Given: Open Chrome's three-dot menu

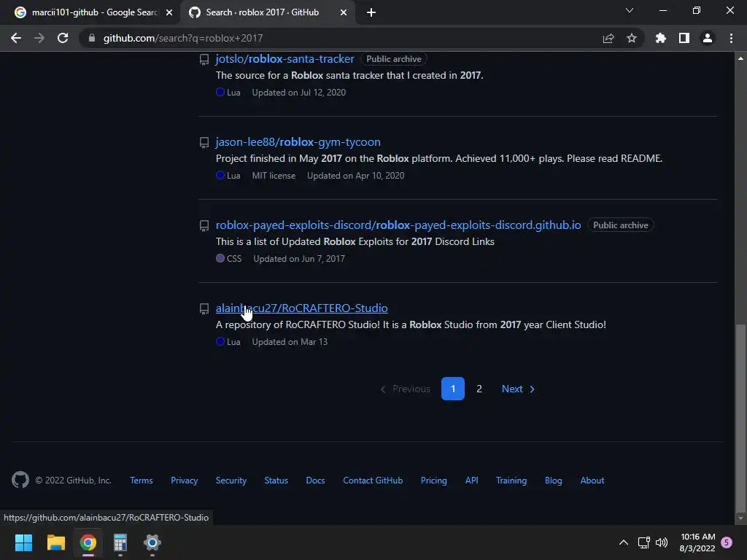Looking at the screenshot, I should coord(731,38).
